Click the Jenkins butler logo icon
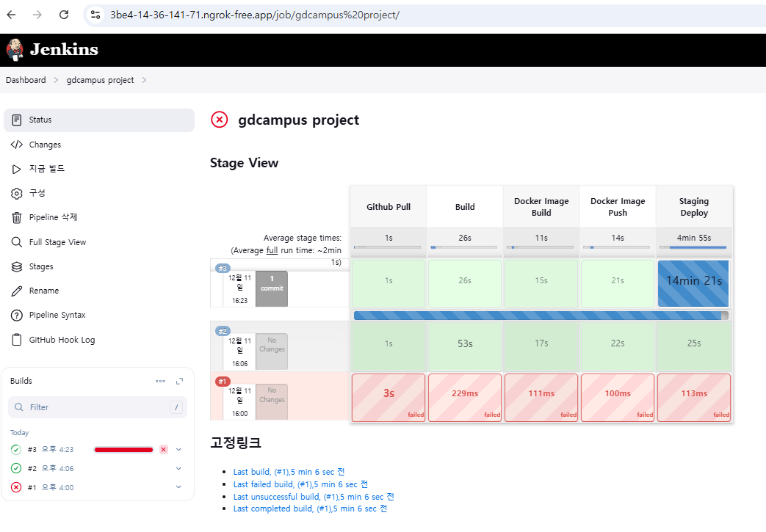The width and height of the screenshot is (766, 532). pyautogui.click(x=15, y=49)
